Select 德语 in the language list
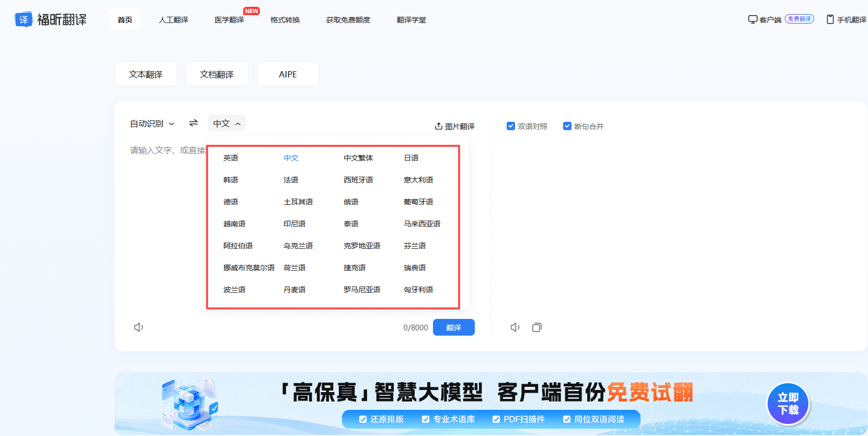The height and width of the screenshot is (436, 868). (231, 202)
